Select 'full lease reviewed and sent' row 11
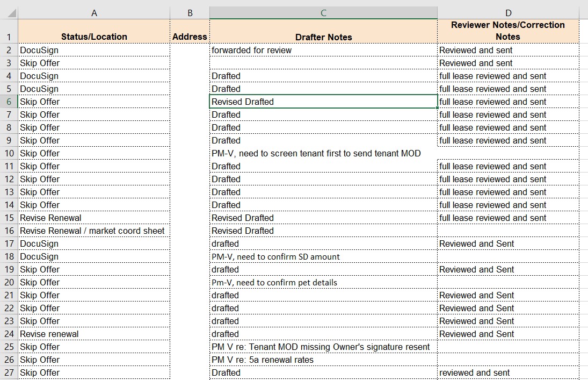588x380 pixels. [508, 166]
